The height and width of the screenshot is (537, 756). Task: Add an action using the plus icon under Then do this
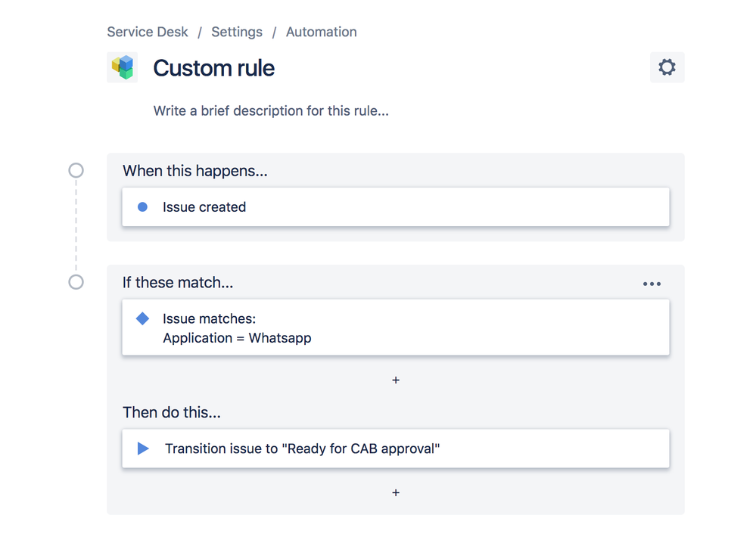click(x=396, y=492)
